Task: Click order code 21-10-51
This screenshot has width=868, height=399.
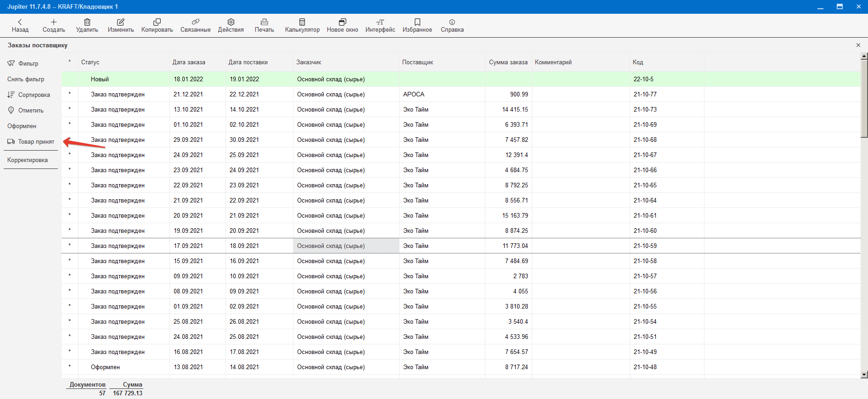Action: [645, 337]
